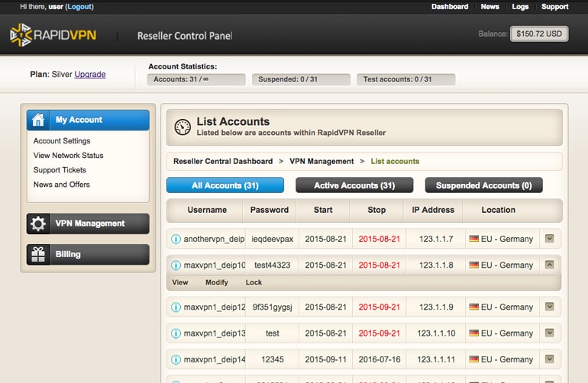Click the Test accounts: 0 / 31 box
This screenshot has height=383, width=588.
point(406,79)
